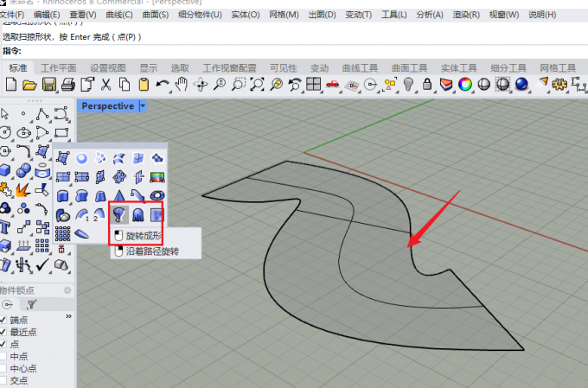Click the Torus-shaped icon in surface flyout
Viewport: 588px width, 388px height.
[x=157, y=195]
